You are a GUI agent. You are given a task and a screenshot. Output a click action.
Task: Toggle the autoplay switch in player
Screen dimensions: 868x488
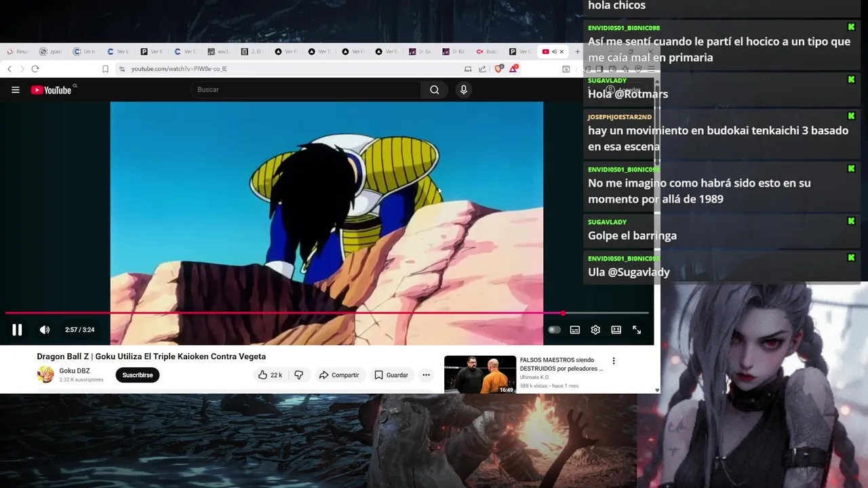(x=554, y=330)
